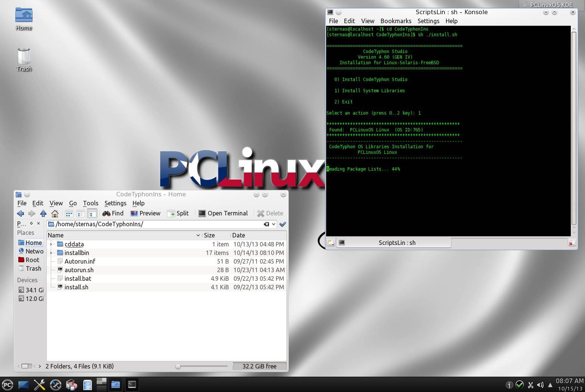
Task: Switch Dolphin to Details view mode
Action: [x=92, y=214]
